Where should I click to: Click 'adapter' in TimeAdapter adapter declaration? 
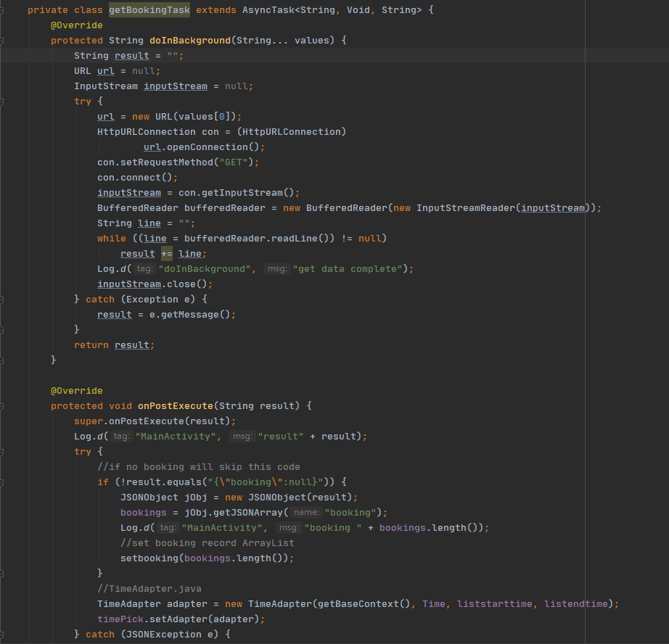point(187,604)
